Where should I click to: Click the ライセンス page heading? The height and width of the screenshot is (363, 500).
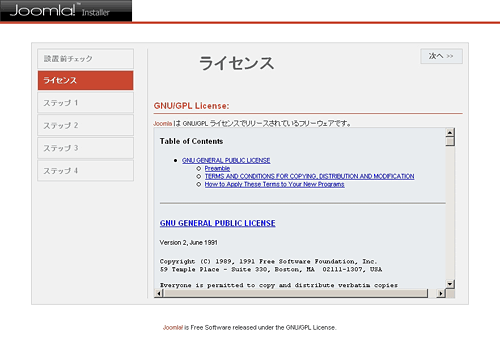point(236,63)
